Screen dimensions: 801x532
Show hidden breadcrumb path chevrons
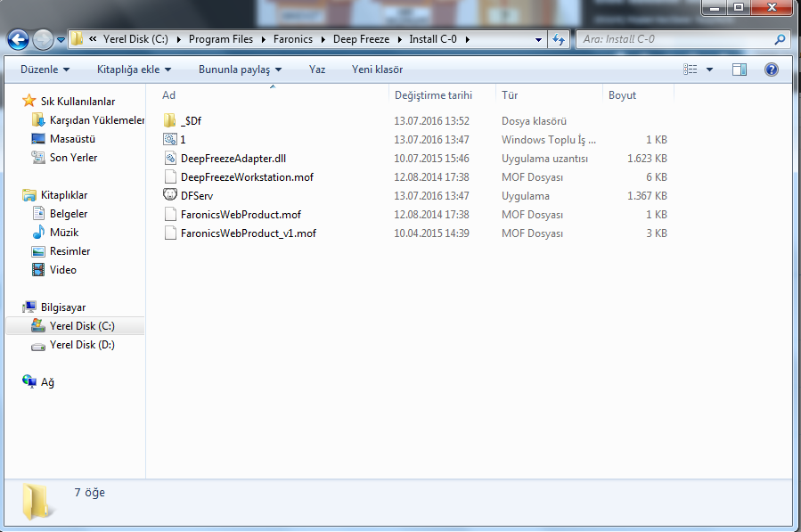93,39
